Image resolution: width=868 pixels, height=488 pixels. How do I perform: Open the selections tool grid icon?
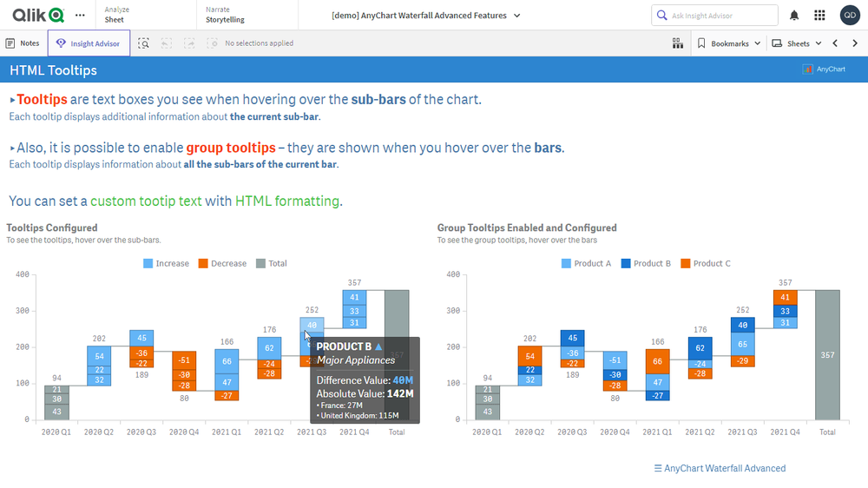tap(677, 43)
